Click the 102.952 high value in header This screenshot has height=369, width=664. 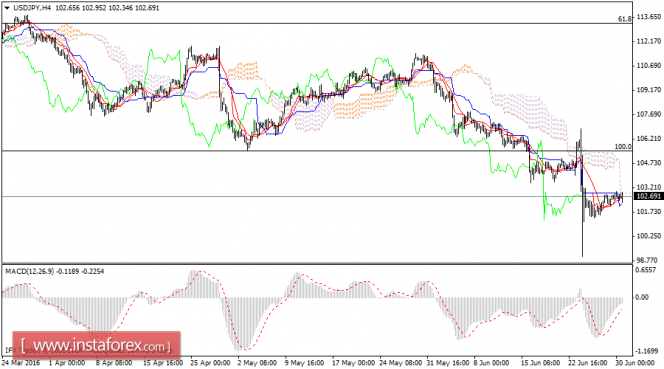94,8
